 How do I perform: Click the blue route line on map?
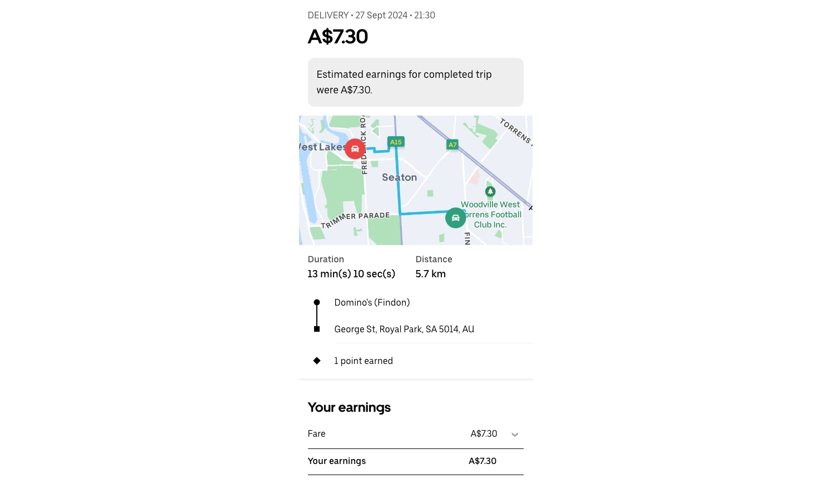[x=398, y=183]
